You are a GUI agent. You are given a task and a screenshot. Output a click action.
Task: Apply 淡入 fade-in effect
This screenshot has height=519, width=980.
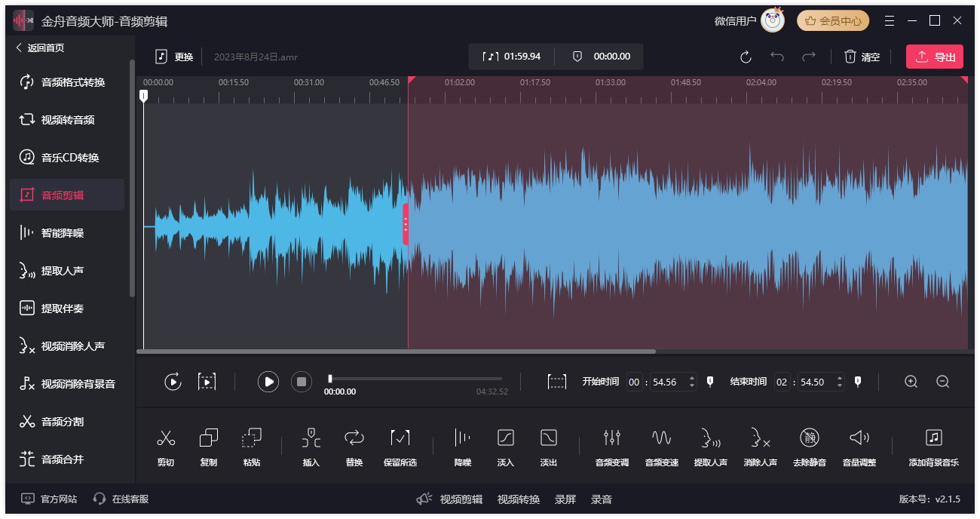point(506,447)
